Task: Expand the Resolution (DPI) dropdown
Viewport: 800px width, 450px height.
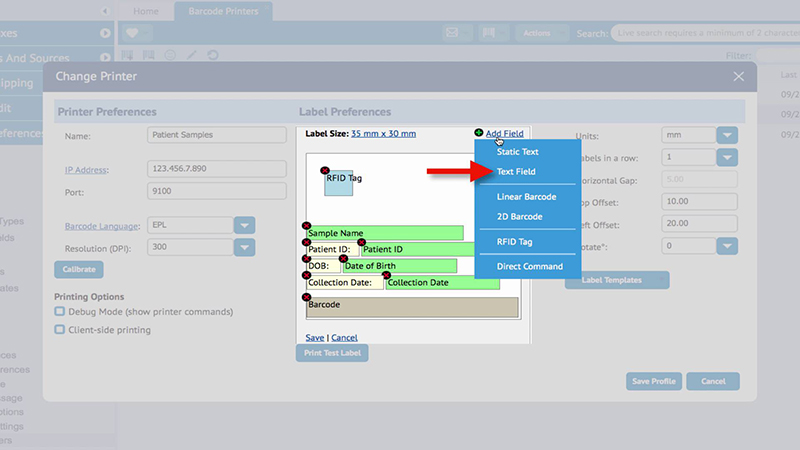Action: click(x=245, y=246)
